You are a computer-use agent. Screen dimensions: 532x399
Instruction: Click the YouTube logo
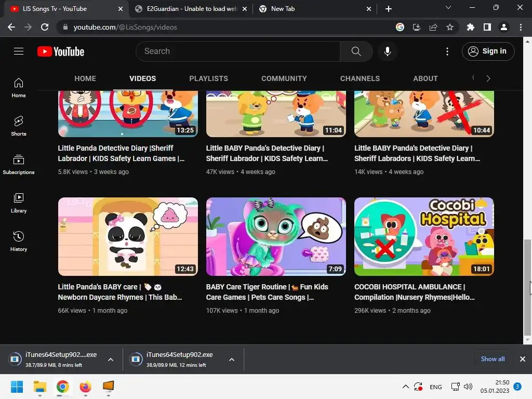tap(61, 51)
